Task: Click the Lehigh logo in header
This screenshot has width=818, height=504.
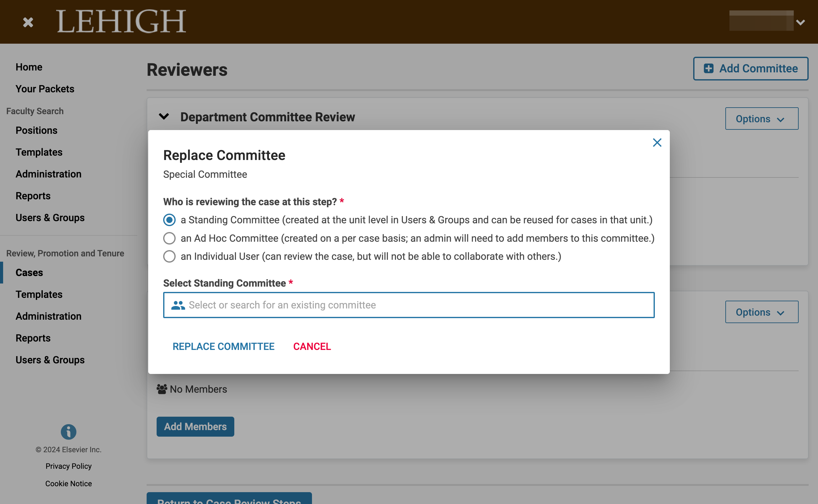Action: click(121, 21)
